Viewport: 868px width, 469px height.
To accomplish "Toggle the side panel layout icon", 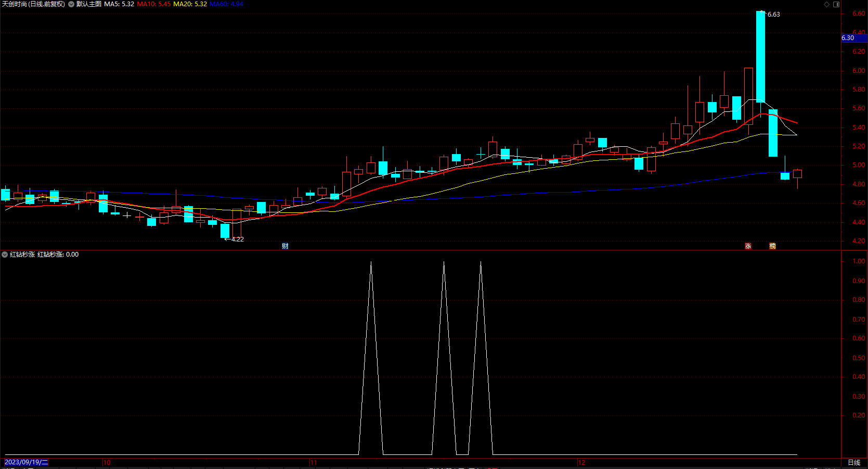I will coord(836,4).
